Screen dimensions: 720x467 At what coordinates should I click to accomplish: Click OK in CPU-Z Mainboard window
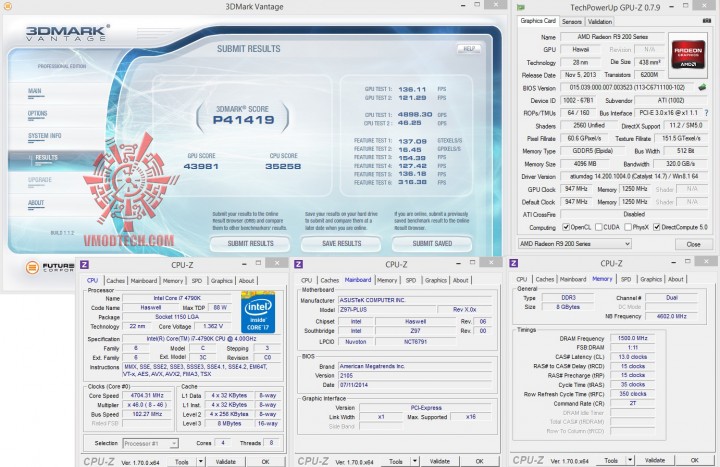tap(479, 461)
